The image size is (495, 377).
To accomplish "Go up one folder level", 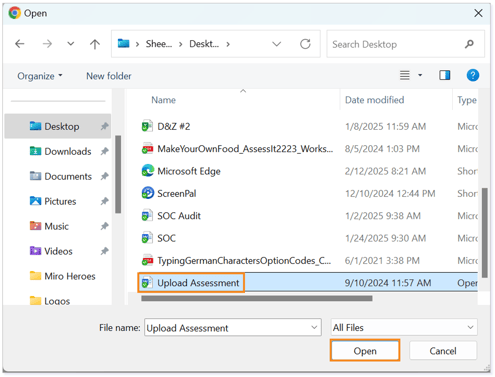I will [x=95, y=44].
